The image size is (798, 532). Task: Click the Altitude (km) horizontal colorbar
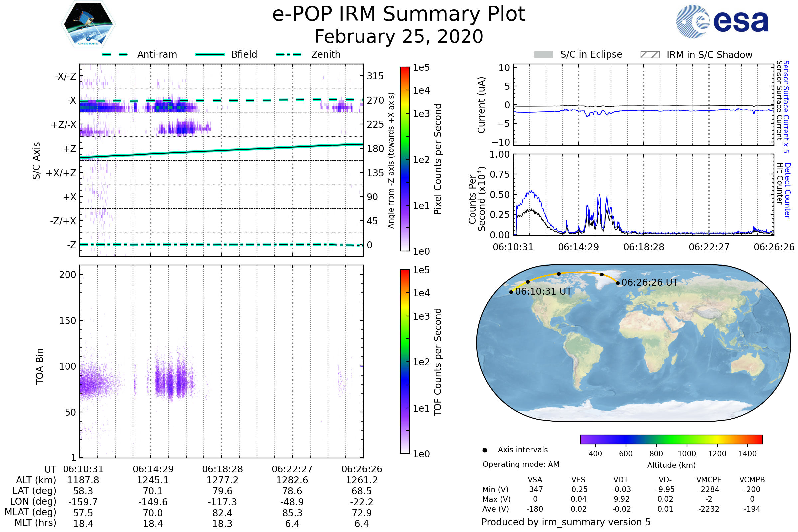click(671, 439)
